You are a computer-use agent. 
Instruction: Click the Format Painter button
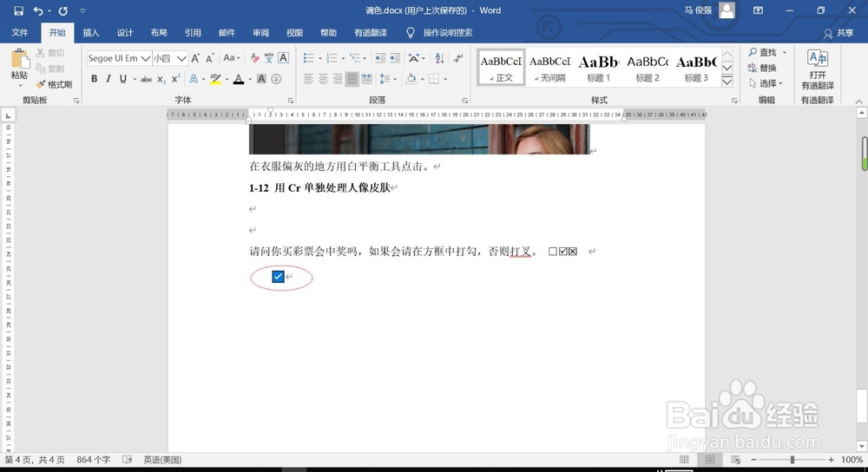(54, 84)
